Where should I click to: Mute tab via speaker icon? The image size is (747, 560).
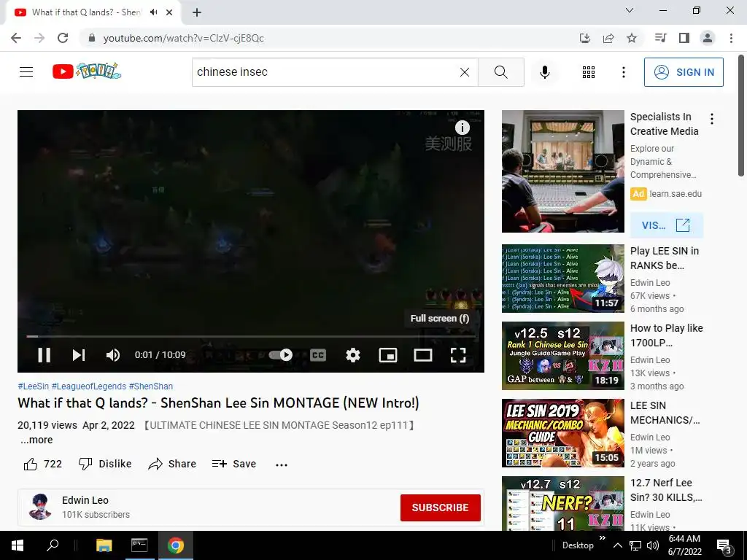click(x=153, y=12)
